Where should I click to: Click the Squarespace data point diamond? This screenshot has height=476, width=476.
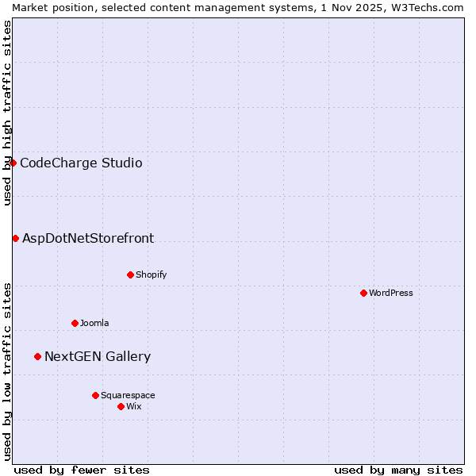pos(95,395)
